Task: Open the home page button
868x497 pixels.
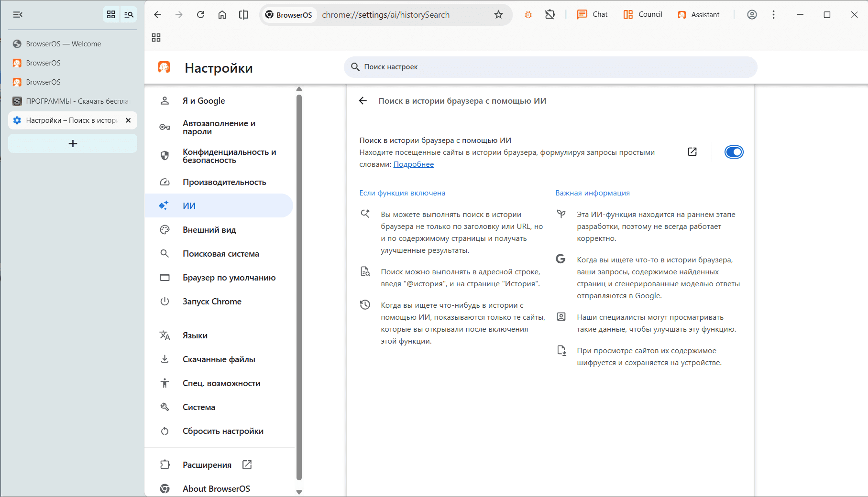Action: pyautogui.click(x=222, y=15)
